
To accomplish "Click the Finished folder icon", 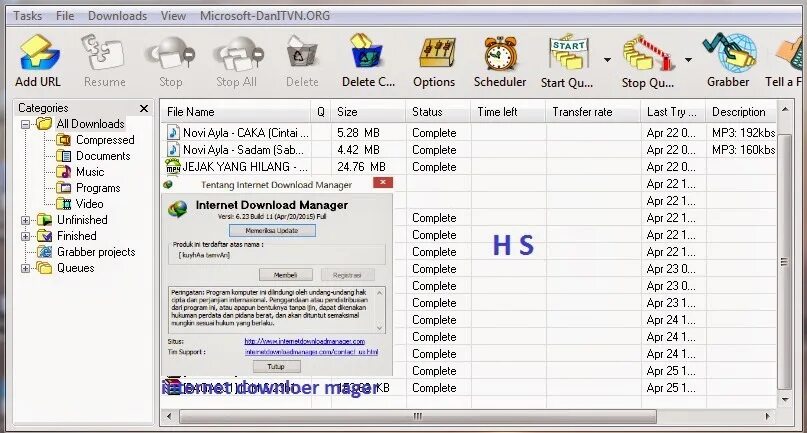I will pos(45,236).
